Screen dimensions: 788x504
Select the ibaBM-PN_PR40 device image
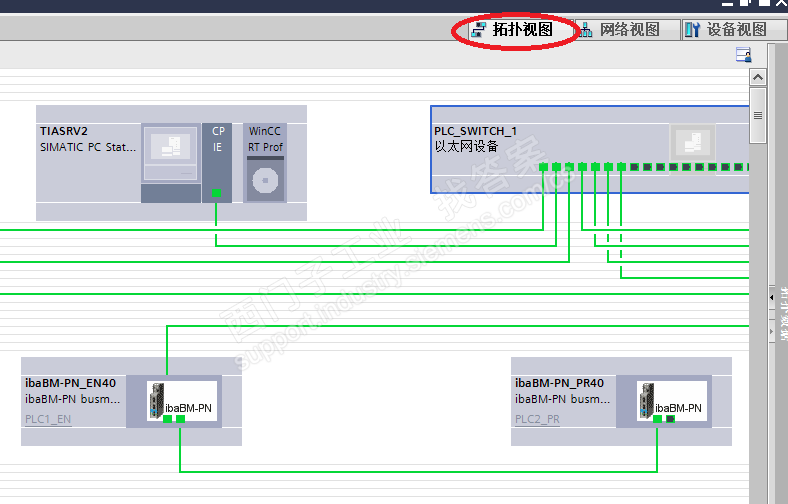pos(671,401)
